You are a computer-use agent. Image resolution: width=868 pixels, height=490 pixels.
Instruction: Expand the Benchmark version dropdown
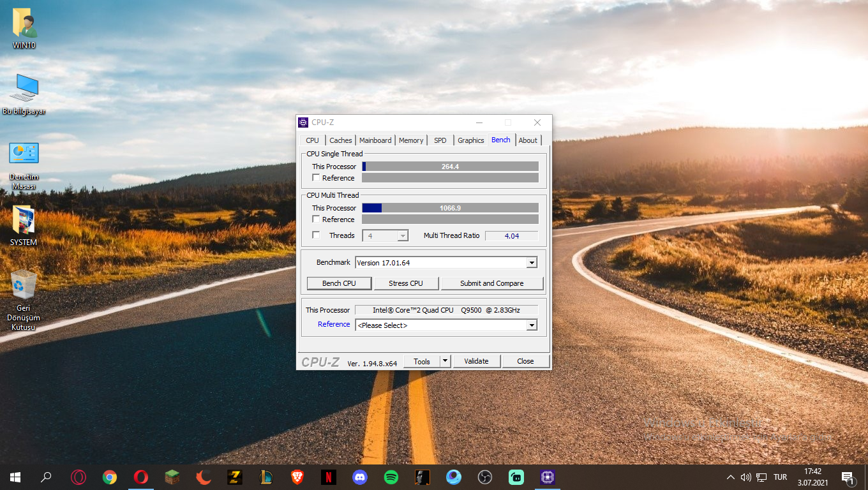(532, 263)
